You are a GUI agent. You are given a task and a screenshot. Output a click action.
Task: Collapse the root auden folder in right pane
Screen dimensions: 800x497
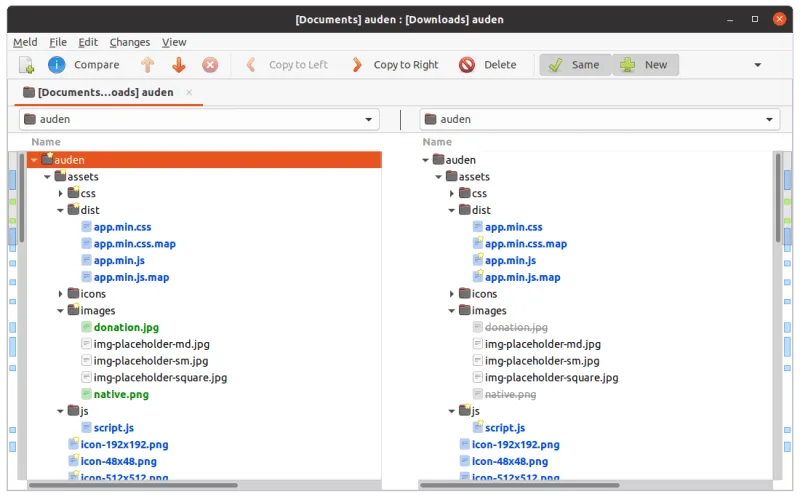(x=426, y=160)
